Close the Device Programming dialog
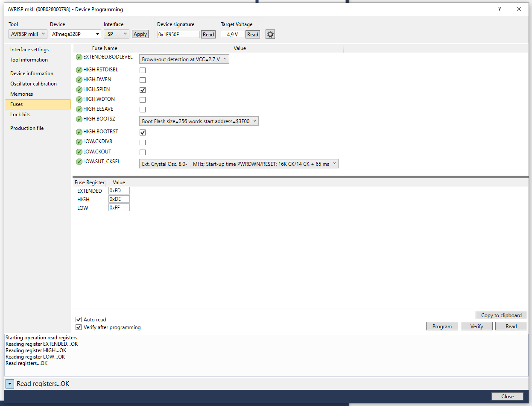 pos(507,396)
